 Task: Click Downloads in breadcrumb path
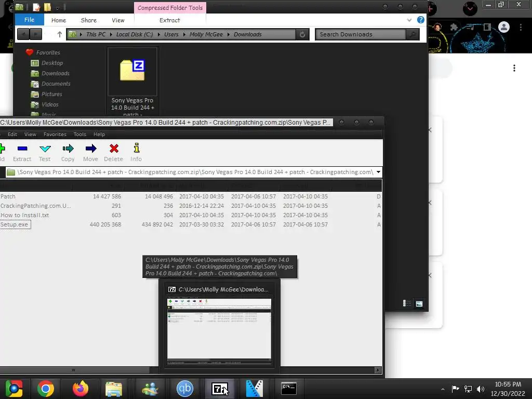pyautogui.click(x=248, y=34)
